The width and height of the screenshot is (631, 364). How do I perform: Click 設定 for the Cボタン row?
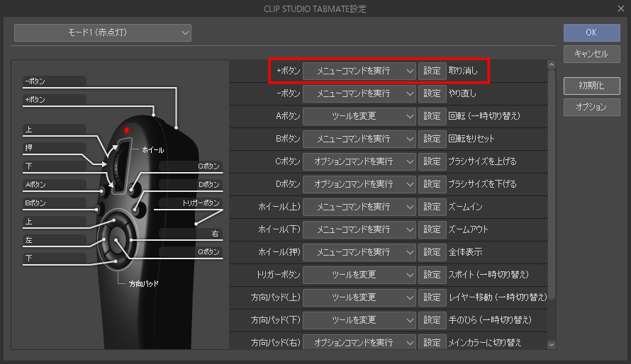click(x=432, y=161)
